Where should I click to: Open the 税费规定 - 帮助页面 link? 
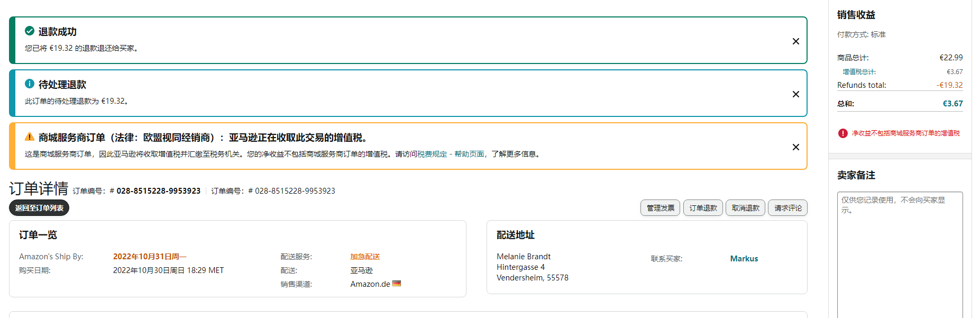(451, 154)
